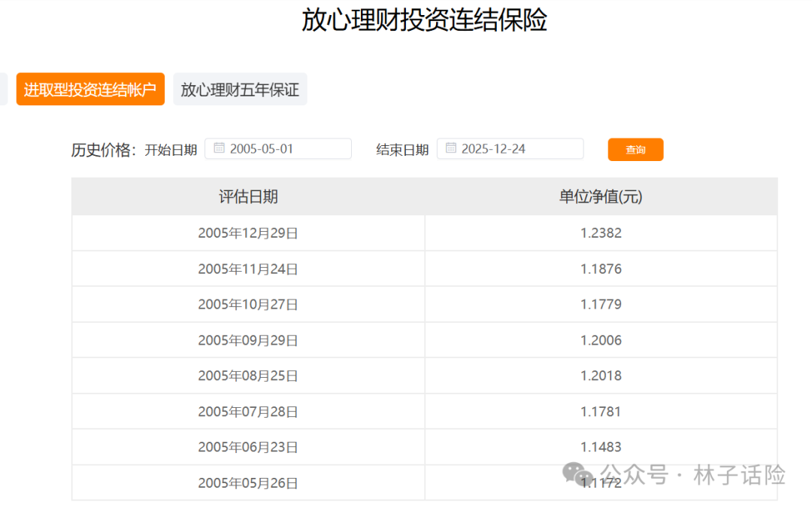Select the net value 1.2006 cell
This screenshot has height=508, width=812.
(x=601, y=340)
